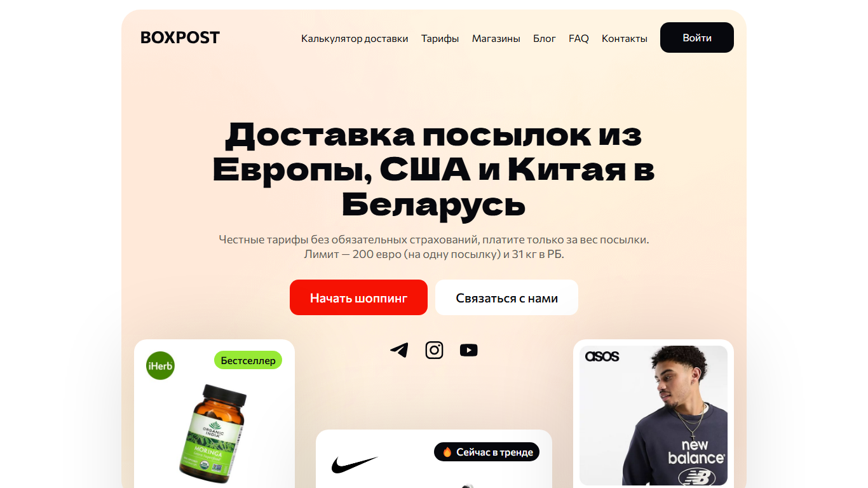868x488 pixels.
Task: Click the red Начать шоппинг button
Action: [358, 297]
